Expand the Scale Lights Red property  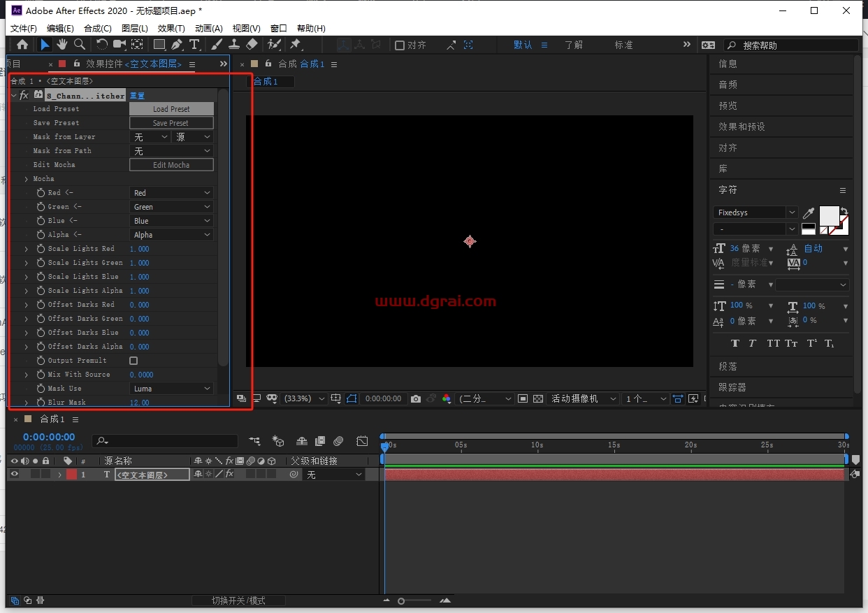[27, 249]
